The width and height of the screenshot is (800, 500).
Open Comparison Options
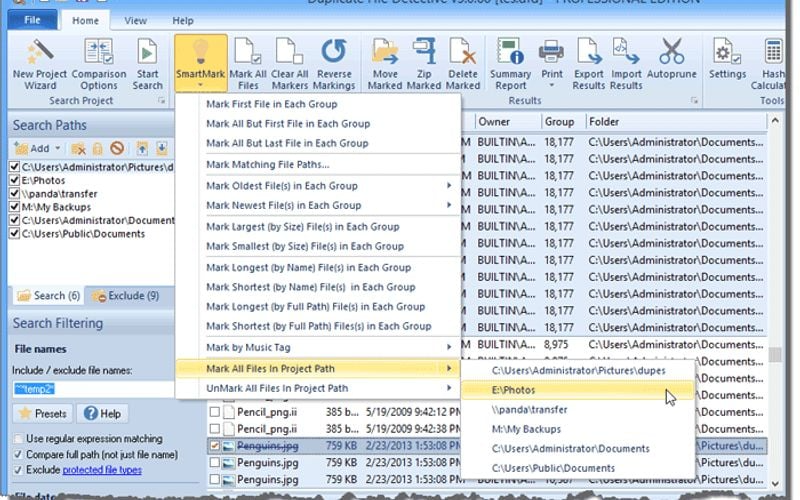pyautogui.click(x=98, y=64)
